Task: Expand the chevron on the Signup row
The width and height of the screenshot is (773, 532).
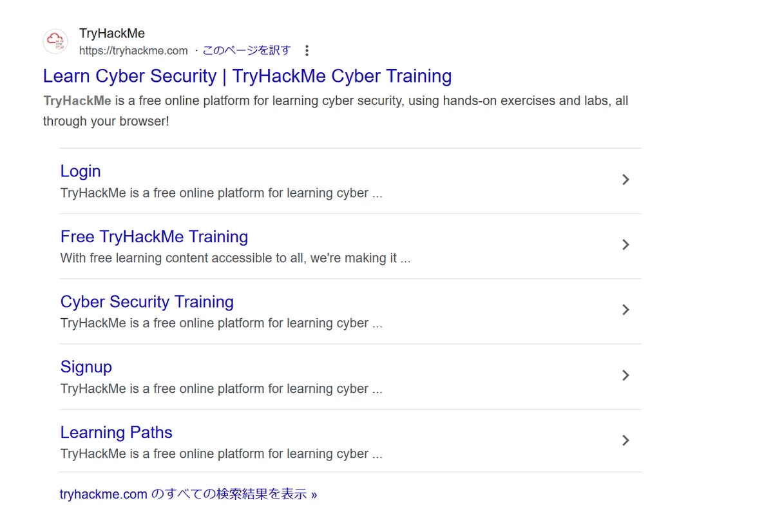Action: point(625,375)
